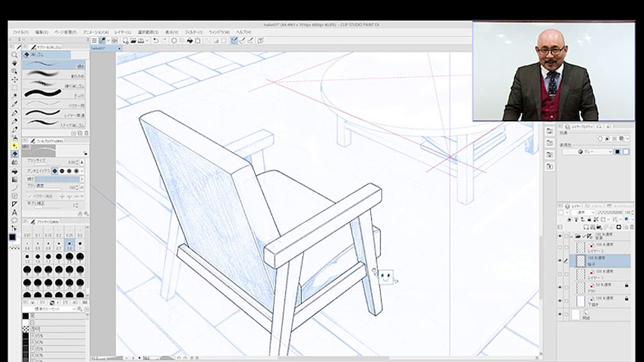Open アニメーション(A) menu
The height and width of the screenshot is (362, 644).
click(x=96, y=32)
